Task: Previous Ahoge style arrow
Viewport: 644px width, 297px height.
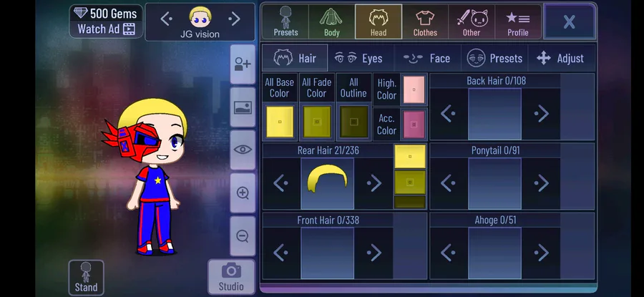Action: tap(449, 253)
